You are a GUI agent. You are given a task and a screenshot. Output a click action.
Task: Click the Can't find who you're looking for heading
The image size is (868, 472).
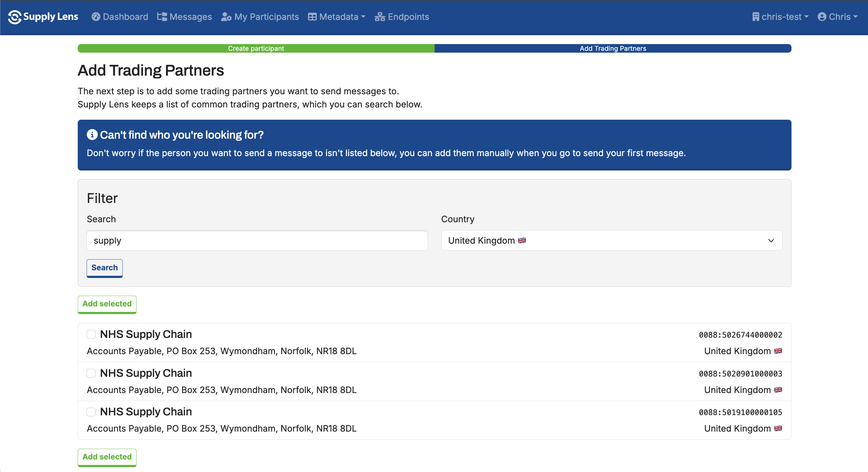click(x=181, y=135)
